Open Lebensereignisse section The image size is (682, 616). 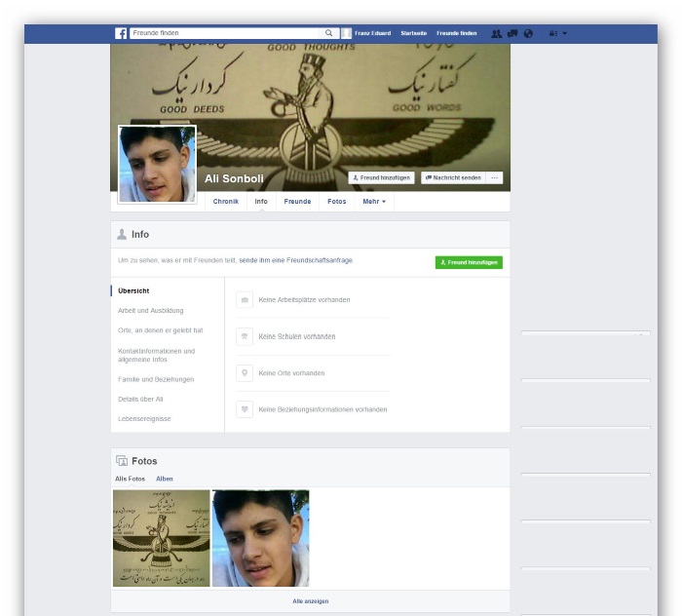pos(144,418)
